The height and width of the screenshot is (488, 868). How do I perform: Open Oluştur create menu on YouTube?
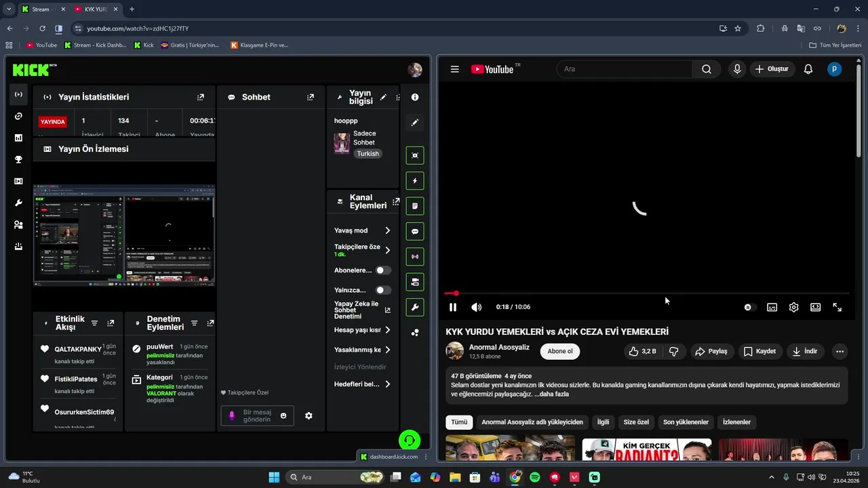(x=772, y=69)
